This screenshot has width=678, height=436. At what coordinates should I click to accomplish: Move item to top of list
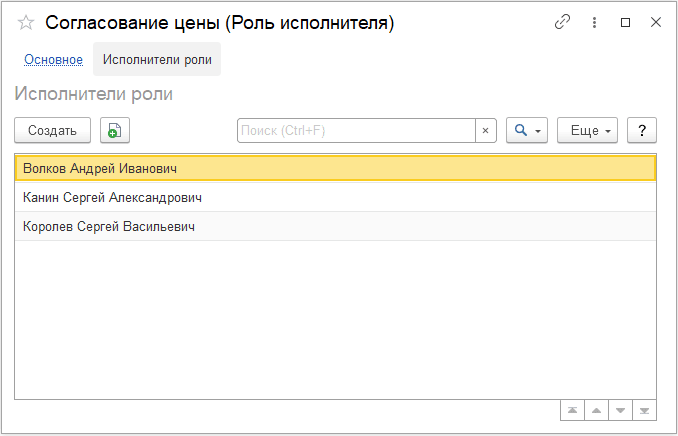pyautogui.click(x=572, y=410)
